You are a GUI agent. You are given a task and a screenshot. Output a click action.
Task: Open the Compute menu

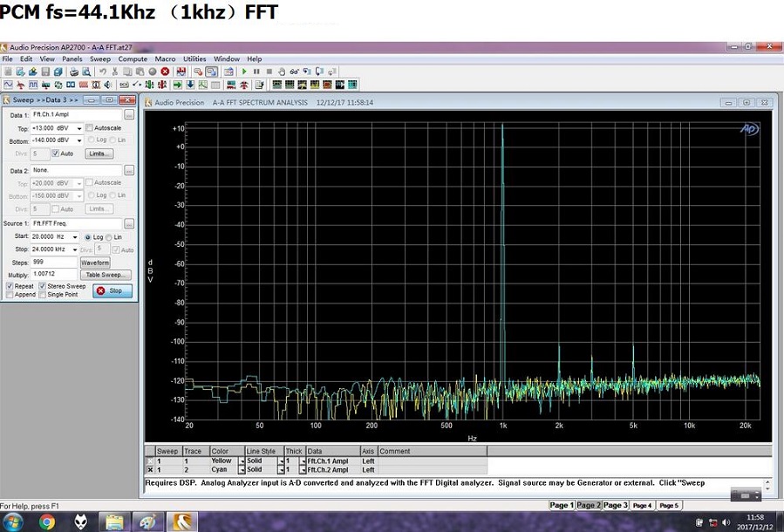133,59
